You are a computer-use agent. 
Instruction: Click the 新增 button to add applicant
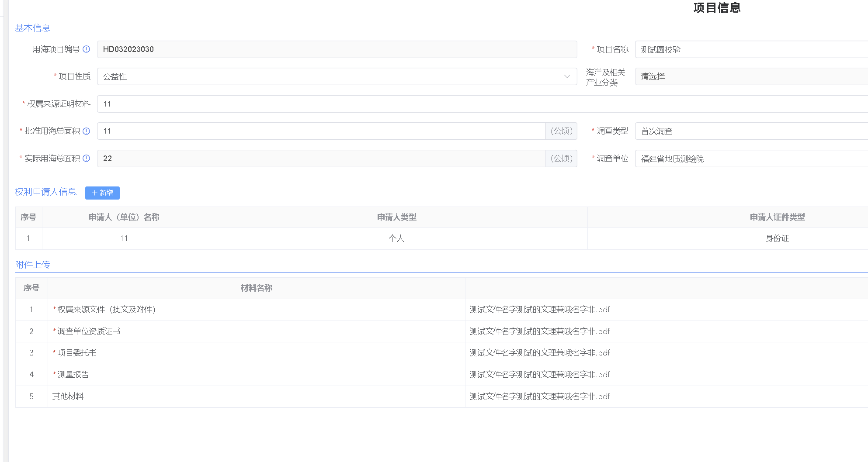tap(102, 193)
